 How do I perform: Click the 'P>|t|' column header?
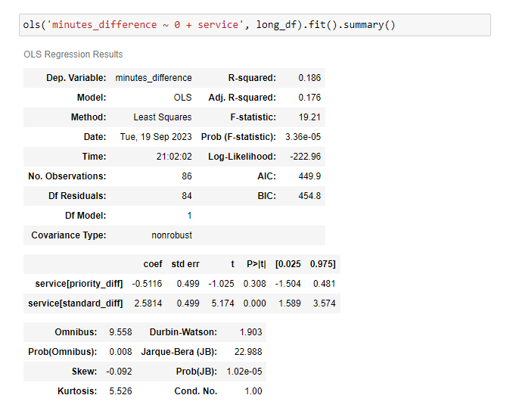[256, 264]
